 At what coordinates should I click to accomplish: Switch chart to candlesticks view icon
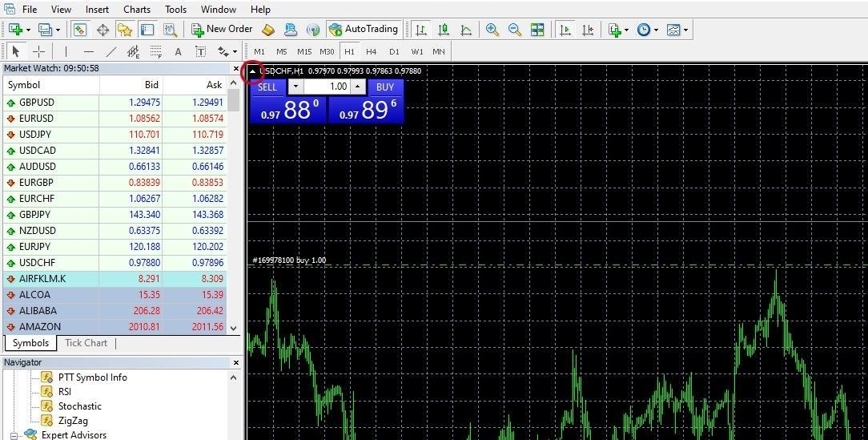[x=444, y=30]
